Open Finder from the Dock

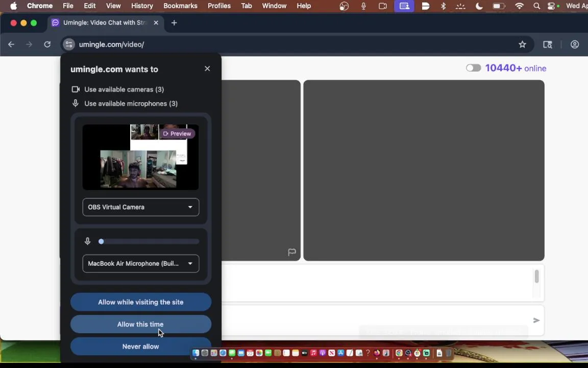tap(196, 353)
